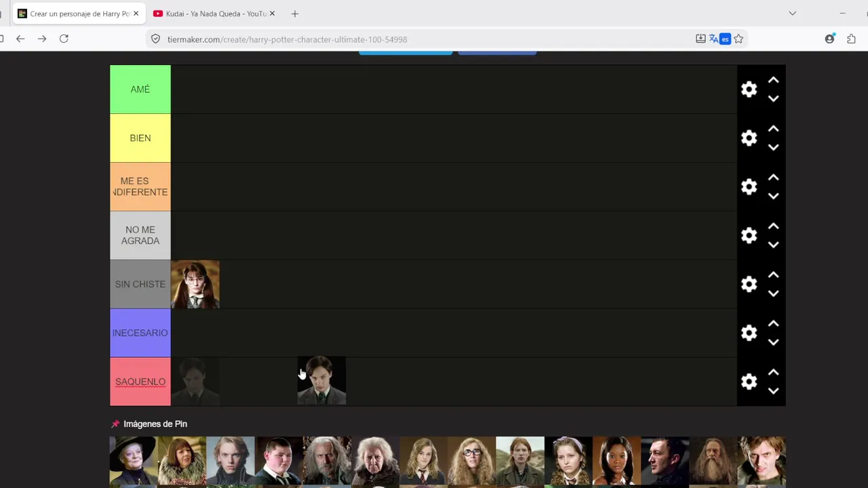This screenshot has height=488, width=868.
Task: Move ME ES INDIFERENTE row up
Action: 773,178
